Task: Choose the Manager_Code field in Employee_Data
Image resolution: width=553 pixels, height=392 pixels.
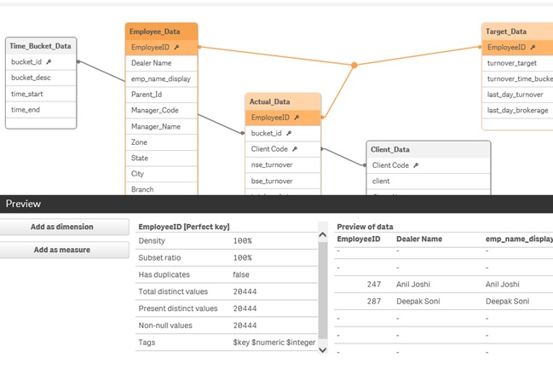Action: pyautogui.click(x=155, y=110)
